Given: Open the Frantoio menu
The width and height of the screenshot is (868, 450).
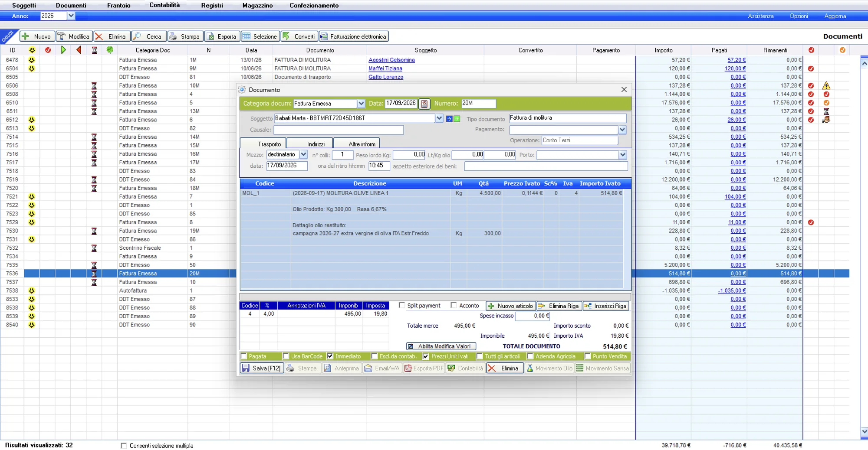Looking at the screenshot, I should 119,5.
